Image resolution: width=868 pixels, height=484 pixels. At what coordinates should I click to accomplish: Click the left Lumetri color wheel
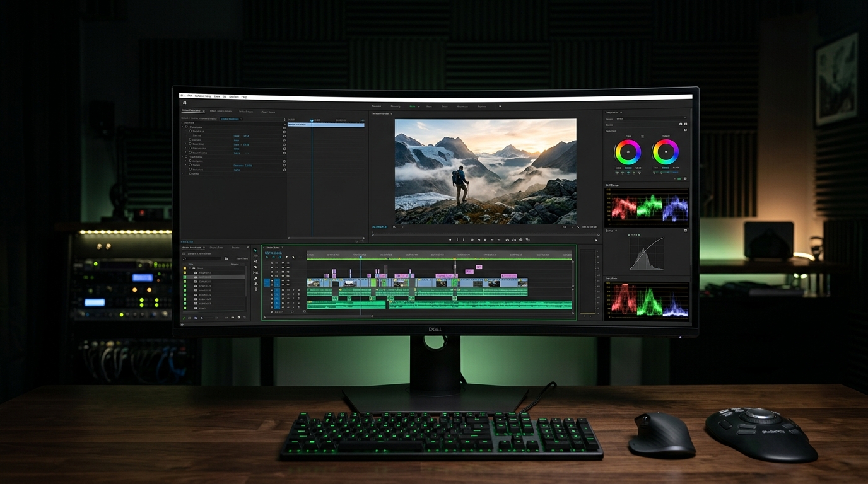628,152
